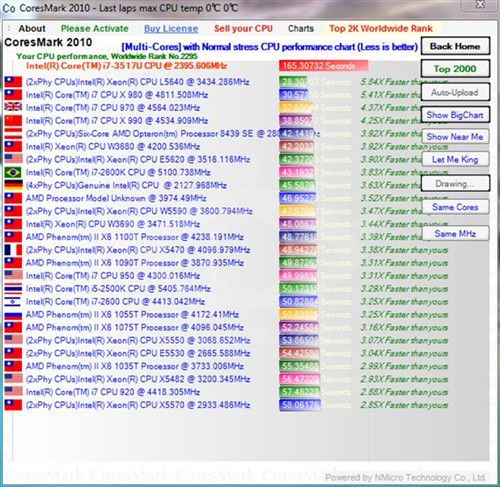Viewport: 500px width, 487px height.
Task: Click the Taiwan flag beside Phenom II X6 1100T
Action: coord(13,237)
